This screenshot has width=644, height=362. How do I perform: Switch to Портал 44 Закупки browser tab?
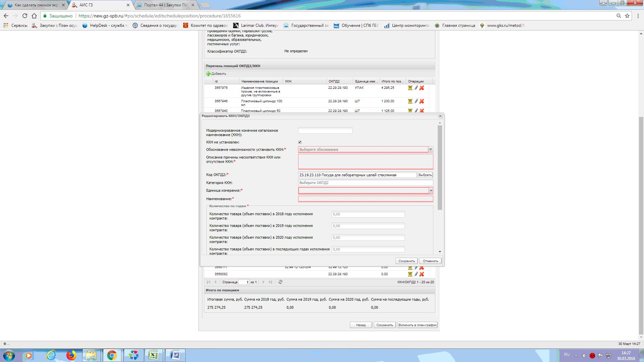point(165,5)
